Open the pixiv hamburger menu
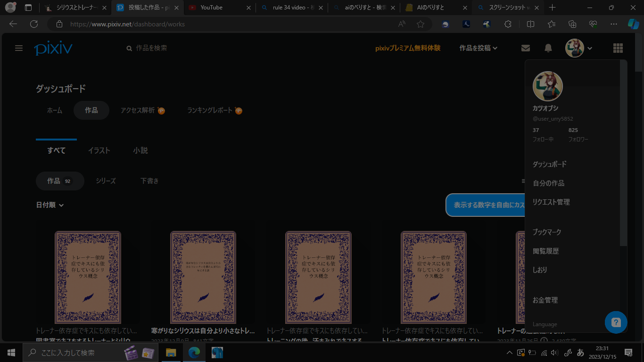 (19, 48)
